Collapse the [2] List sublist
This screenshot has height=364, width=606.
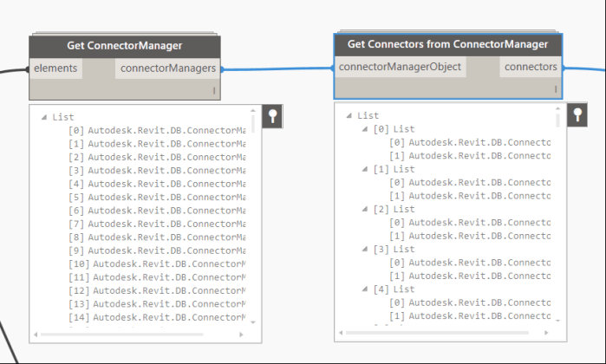[x=365, y=209]
